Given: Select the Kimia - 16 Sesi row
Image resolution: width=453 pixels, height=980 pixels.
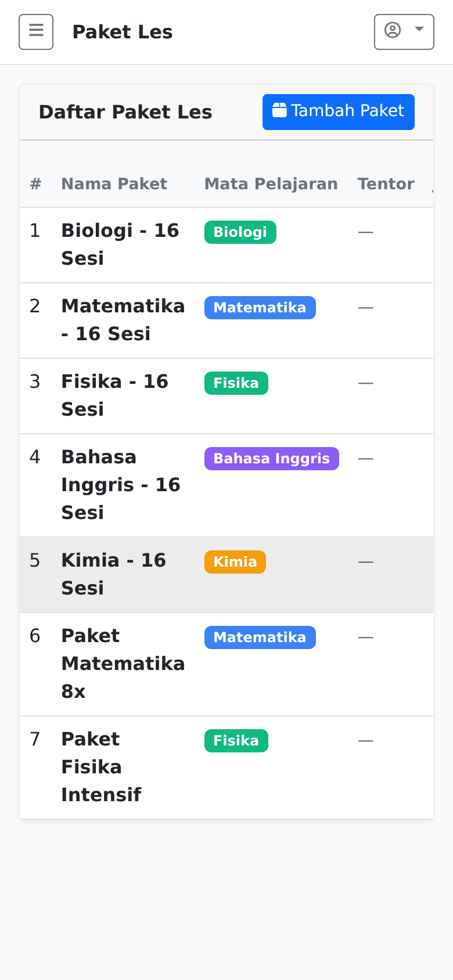Looking at the screenshot, I should [114, 574].
